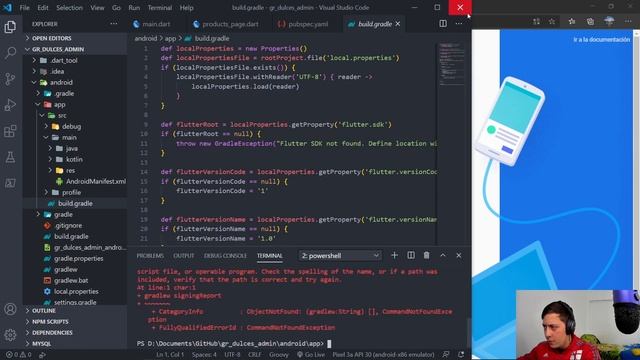
Task: Split the terminal panel
Action: [411, 256]
